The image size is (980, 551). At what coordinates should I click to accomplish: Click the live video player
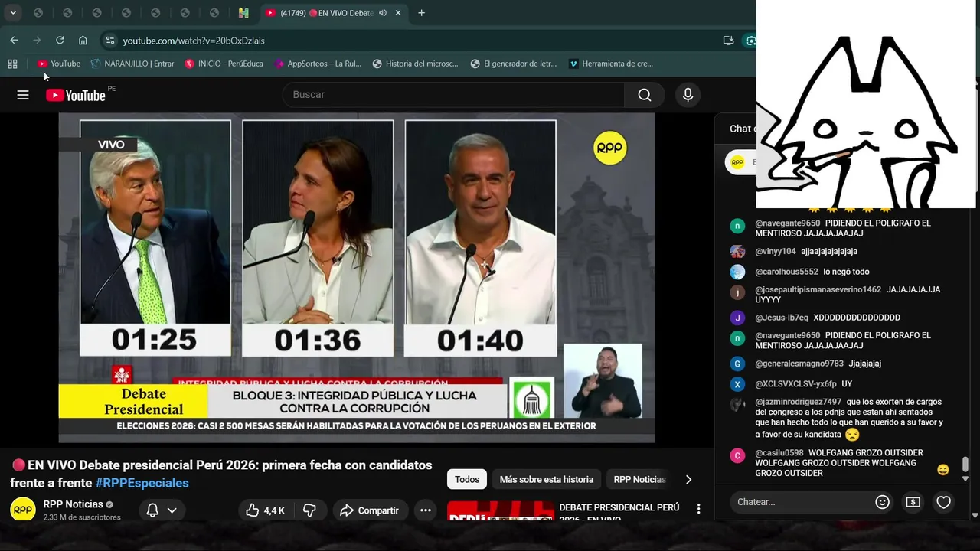357,278
